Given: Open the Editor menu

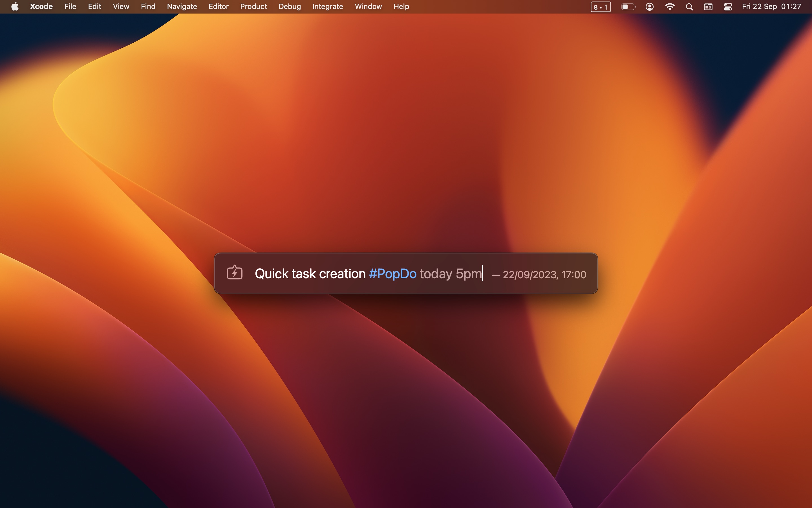Looking at the screenshot, I should click(219, 6).
